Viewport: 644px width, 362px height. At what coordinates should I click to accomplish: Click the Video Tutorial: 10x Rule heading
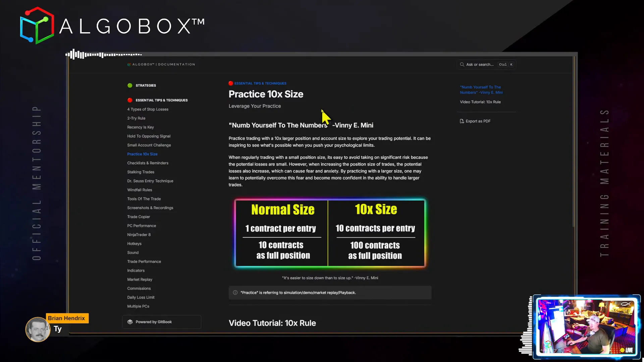tap(272, 323)
